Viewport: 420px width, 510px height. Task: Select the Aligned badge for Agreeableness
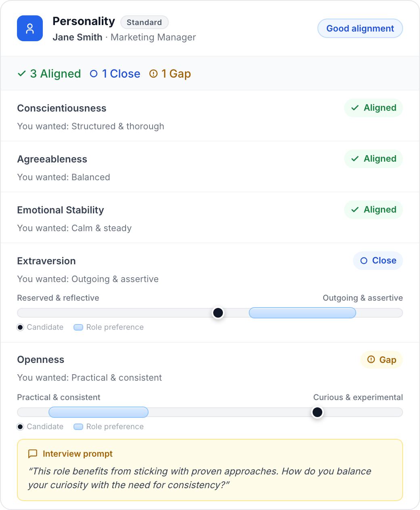(x=374, y=159)
